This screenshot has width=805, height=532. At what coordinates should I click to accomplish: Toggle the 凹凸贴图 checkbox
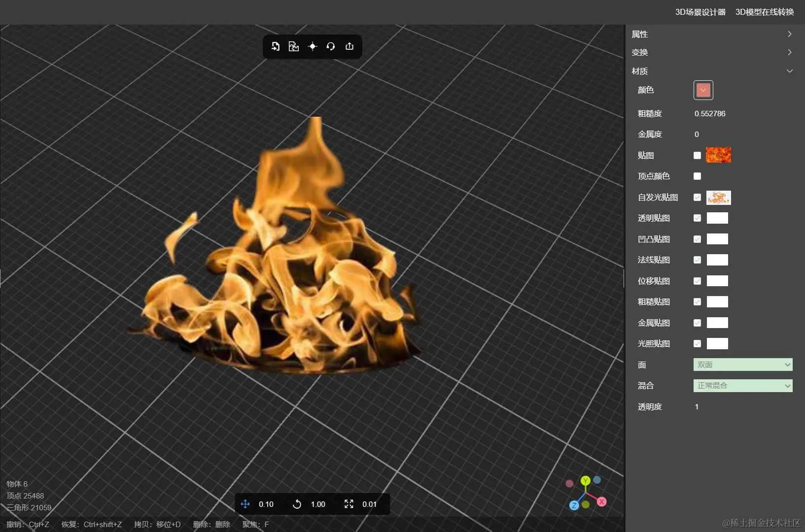(x=697, y=239)
